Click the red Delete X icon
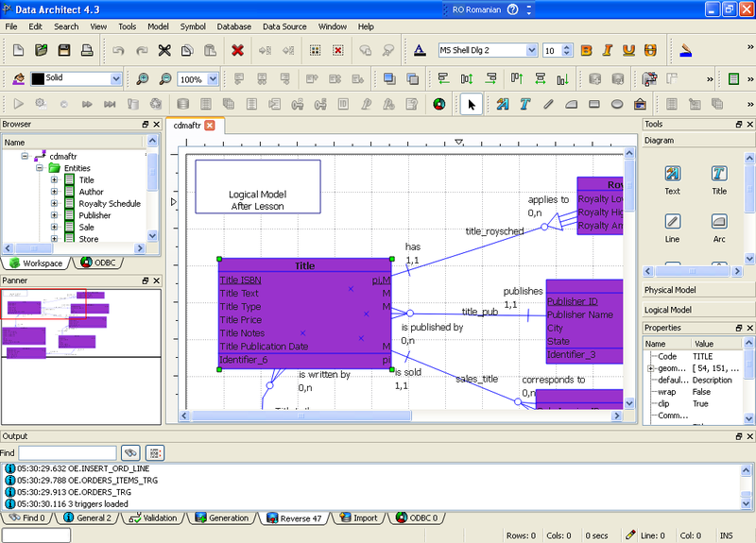The height and width of the screenshot is (543, 756). (237, 50)
